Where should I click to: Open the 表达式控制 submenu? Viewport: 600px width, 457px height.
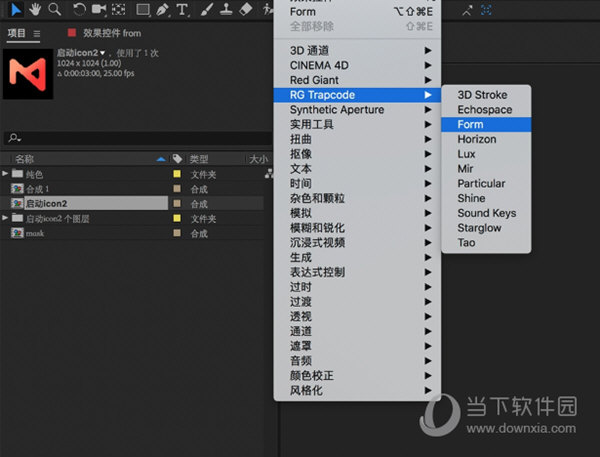click(x=357, y=273)
